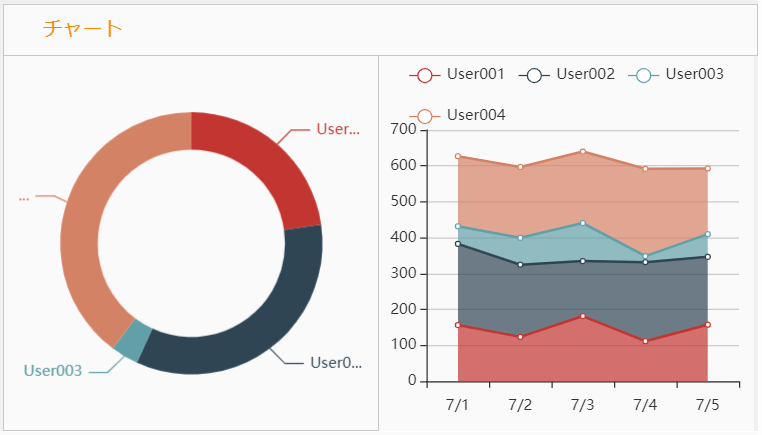Image resolution: width=762 pixels, height=435 pixels.
Task: Click the User004 data point at 7/3
Action: (583, 152)
